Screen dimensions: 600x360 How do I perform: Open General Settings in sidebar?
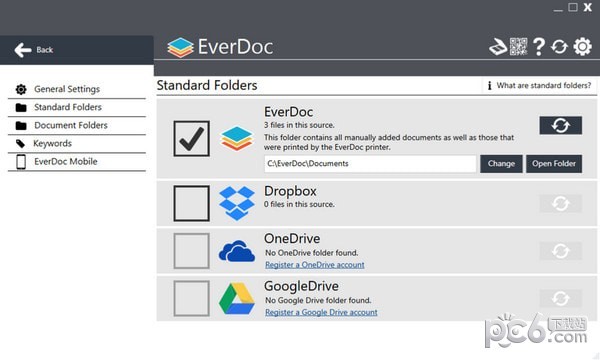77,90
